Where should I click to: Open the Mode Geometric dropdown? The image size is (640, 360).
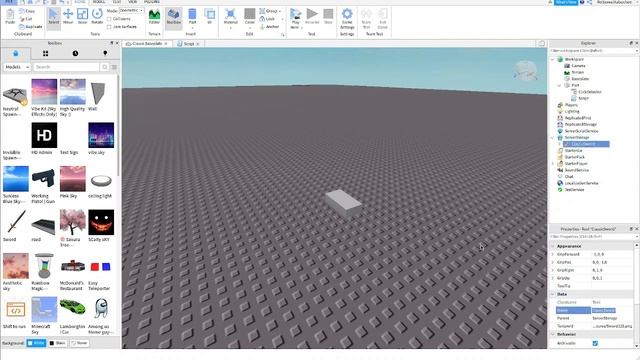coord(131,11)
